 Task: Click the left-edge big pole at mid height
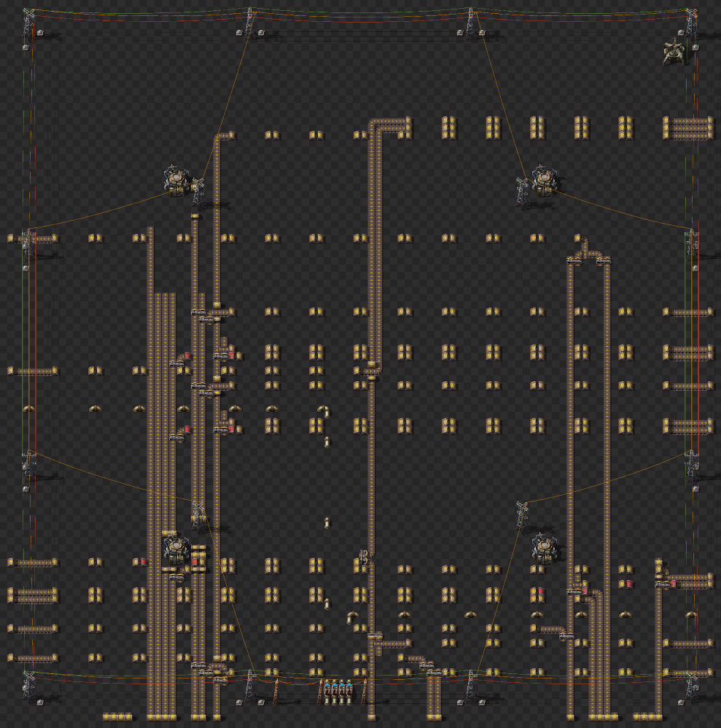(x=29, y=243)
